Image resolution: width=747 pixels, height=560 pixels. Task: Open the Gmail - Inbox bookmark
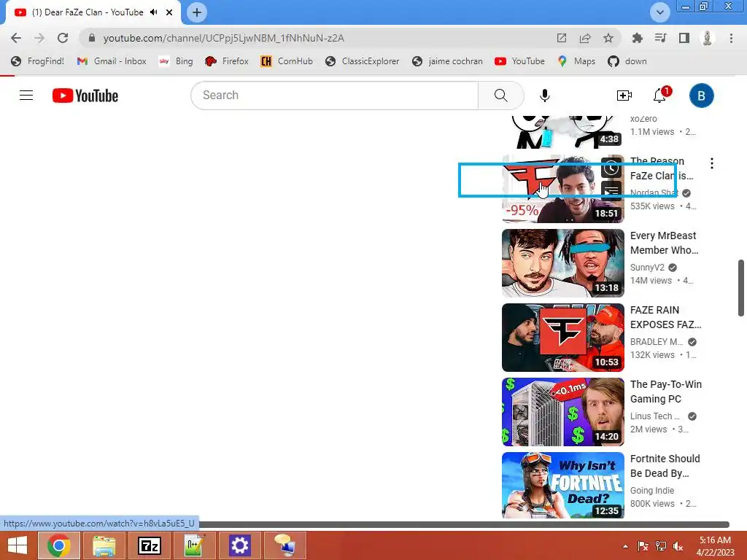click(112, 61)
